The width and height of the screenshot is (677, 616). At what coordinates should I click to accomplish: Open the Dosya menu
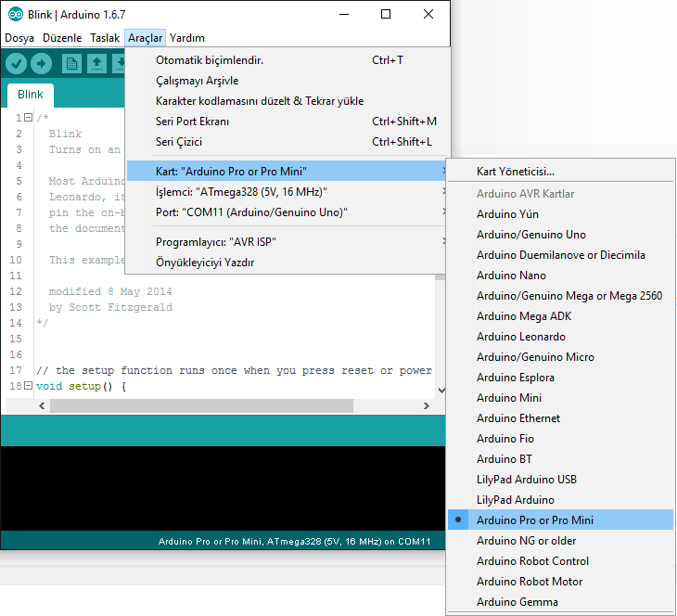[19, 38]
